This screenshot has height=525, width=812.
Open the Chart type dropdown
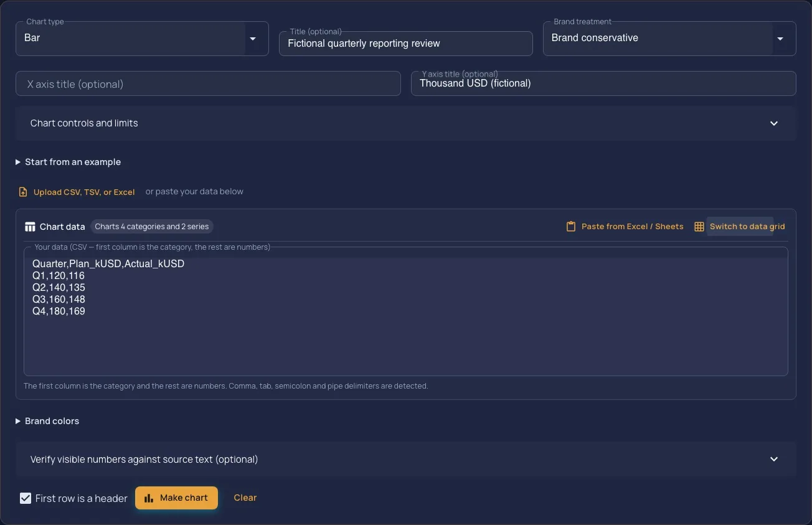coord(142,39)
